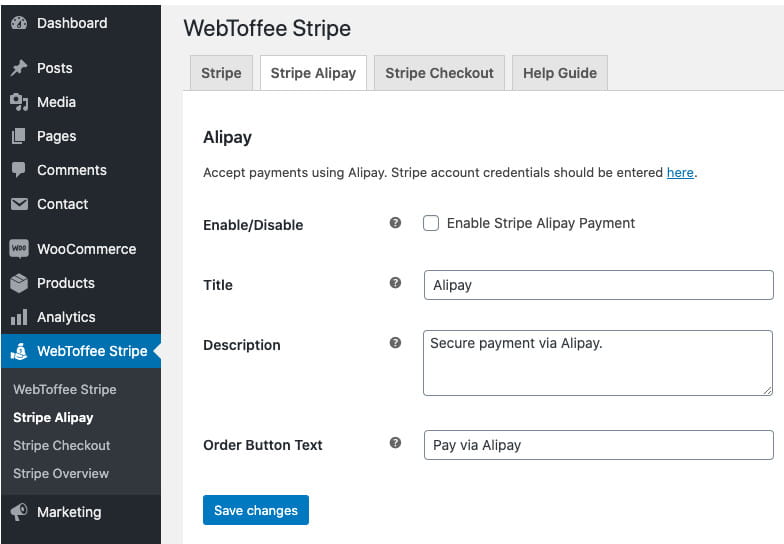
Task: Open the Media library menu
Action: [x=81, y=102]
